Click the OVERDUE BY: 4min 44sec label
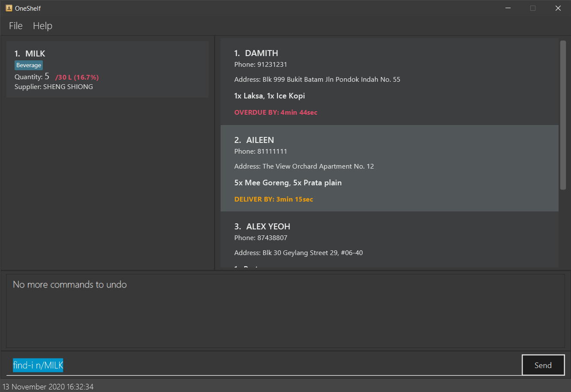This screenshot has width=571, height=392. (275, 113)
